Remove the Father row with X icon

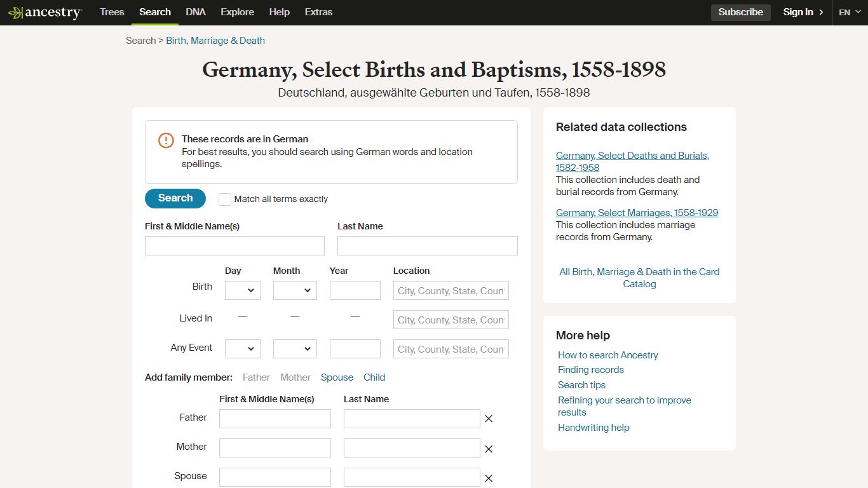(x=489, y=419)
